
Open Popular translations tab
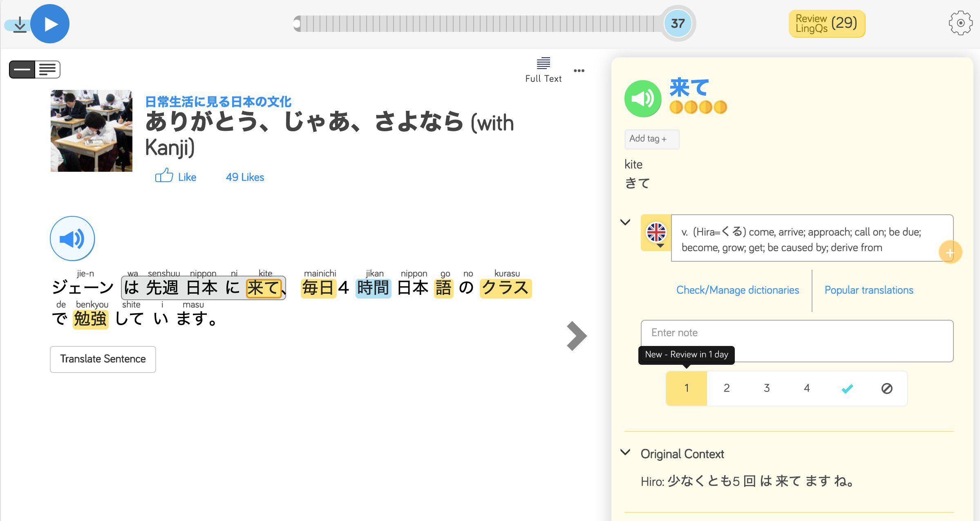click(x=868, y=290)
